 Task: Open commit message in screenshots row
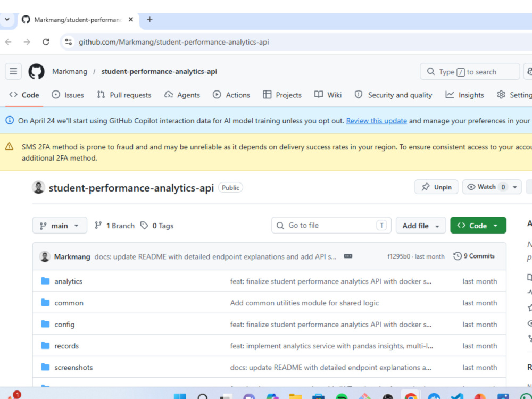coord(331,368)
